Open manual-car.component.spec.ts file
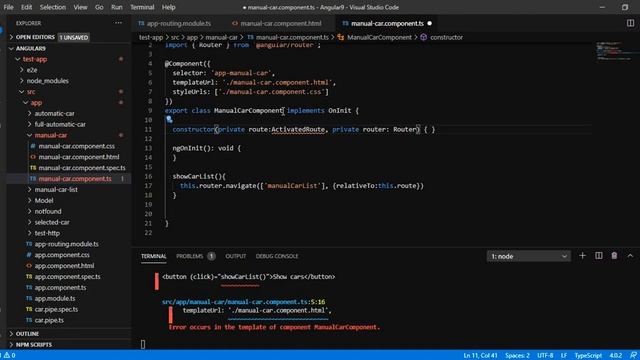The image size is (640, 360). [82, 168]
